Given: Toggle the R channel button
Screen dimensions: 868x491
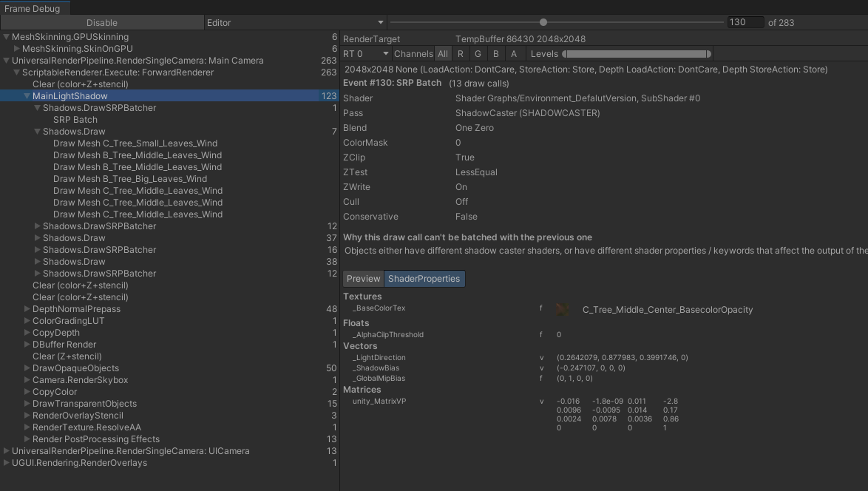Looking at the screenshot, I should point(461,54).
